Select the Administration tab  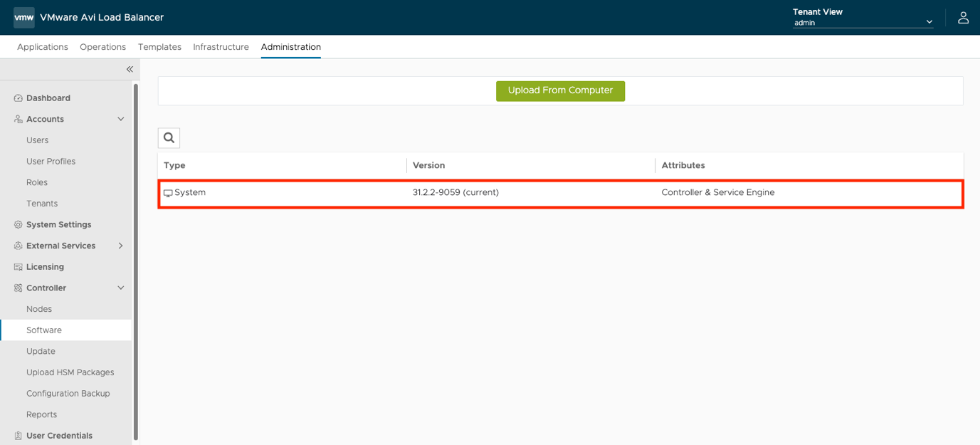[x=291, y=47]
